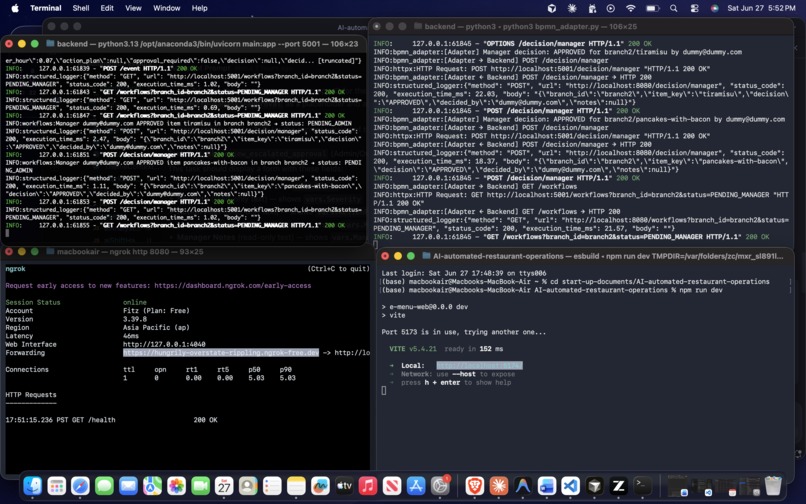Launch Apple TV from the Dock

point(344,485)
